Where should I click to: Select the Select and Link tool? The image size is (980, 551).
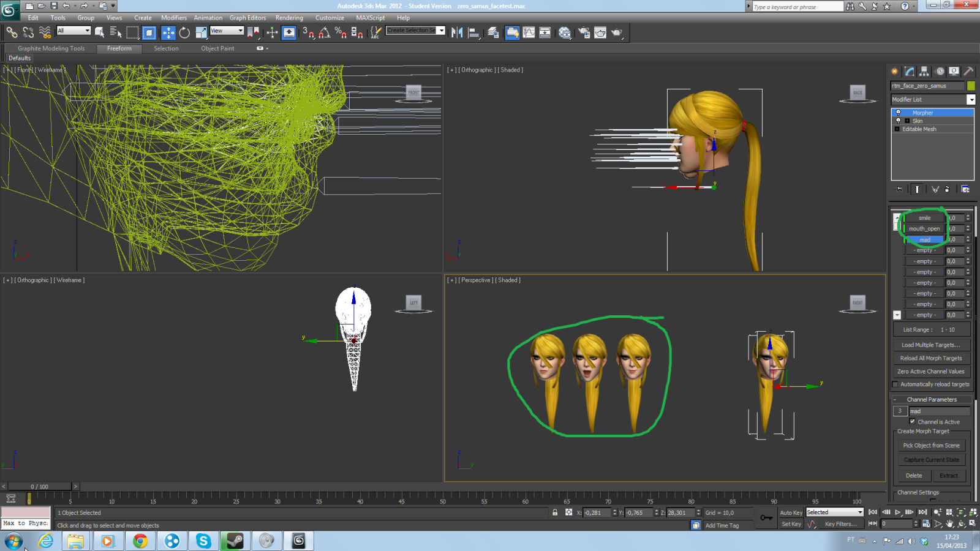(x=12, y=32)
